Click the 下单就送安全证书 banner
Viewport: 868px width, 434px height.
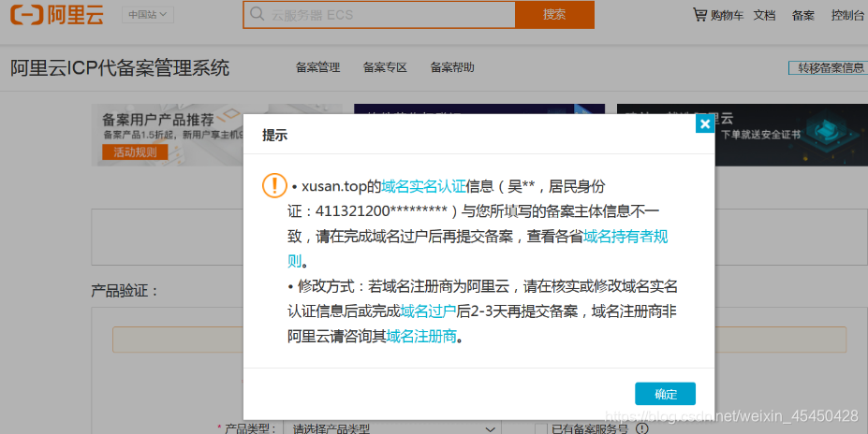[791, 135]
